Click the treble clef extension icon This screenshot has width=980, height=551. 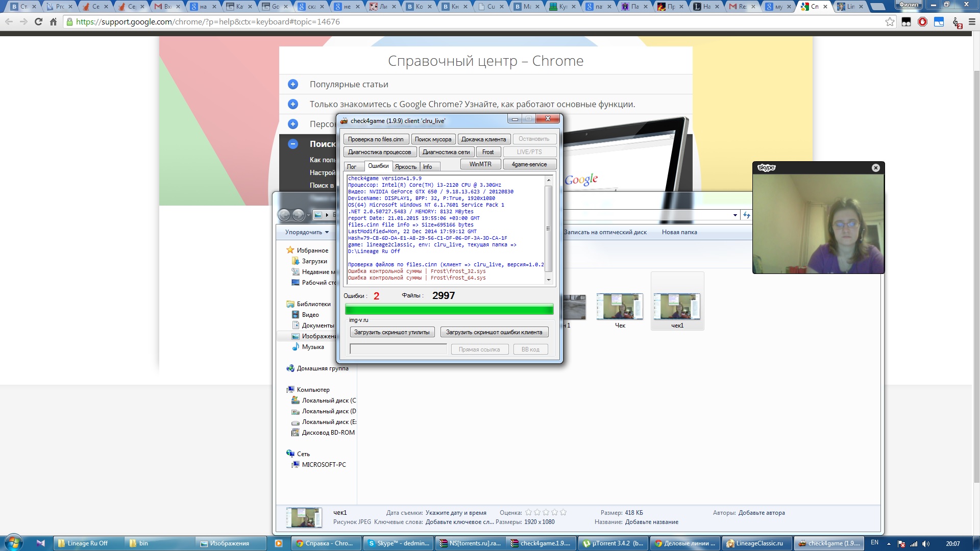tap(957, 22)
